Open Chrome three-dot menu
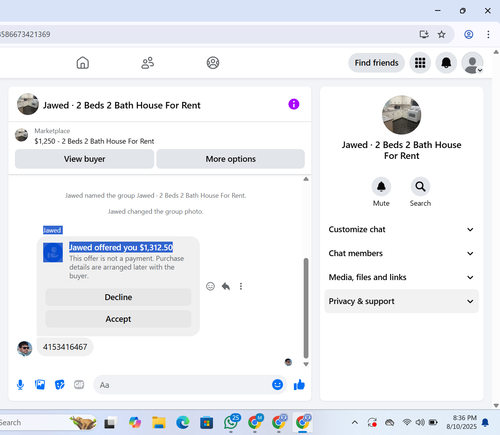 (x=488, y=34)
